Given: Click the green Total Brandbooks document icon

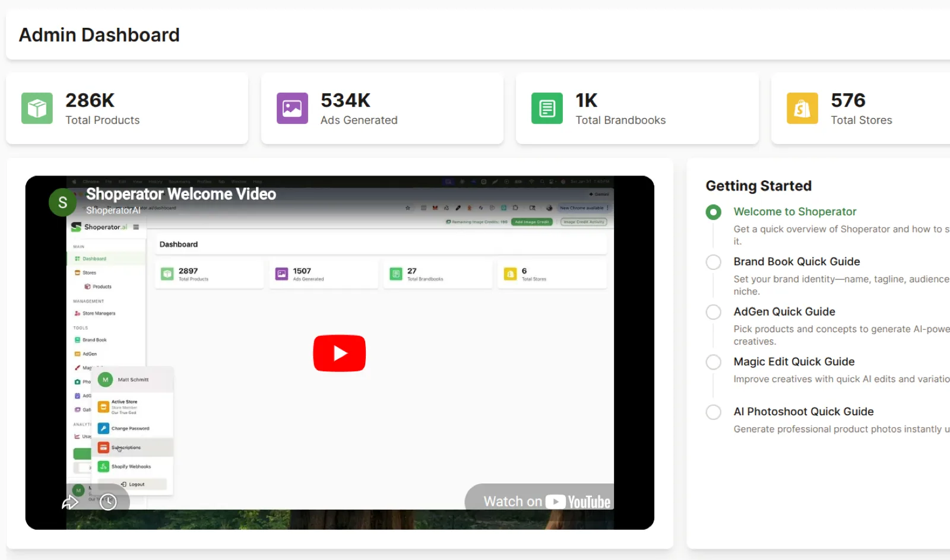Looking at the screenshot, I should (547, 109).
